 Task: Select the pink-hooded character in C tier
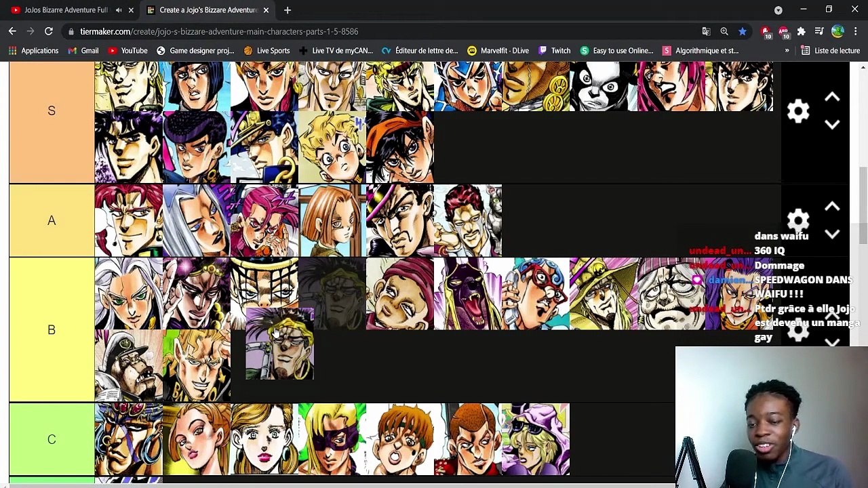536,439
